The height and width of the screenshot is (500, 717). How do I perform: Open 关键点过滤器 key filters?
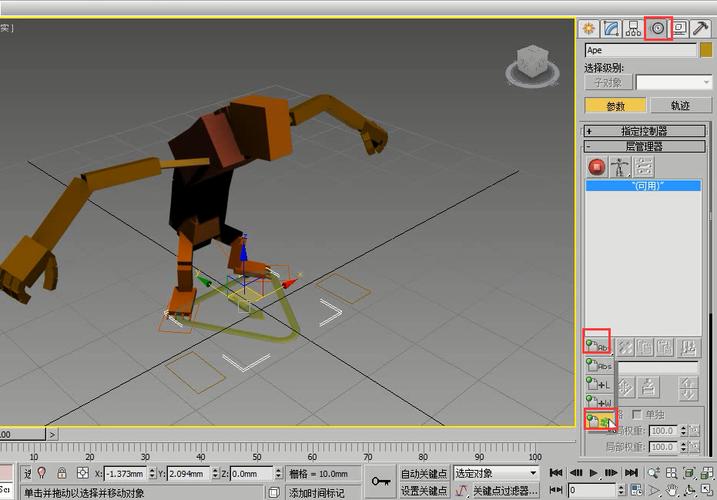tap(506, 491)
